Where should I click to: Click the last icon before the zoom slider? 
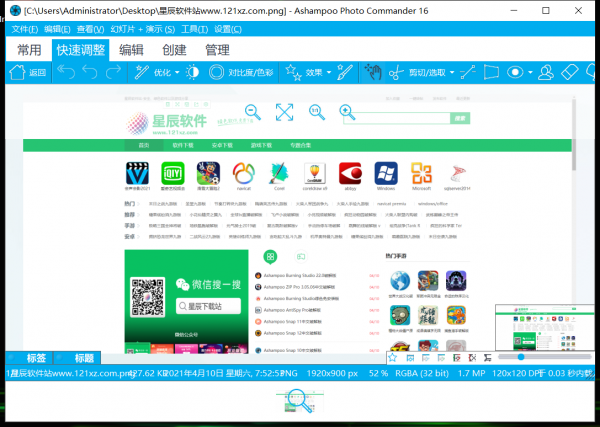click(487, 358)
